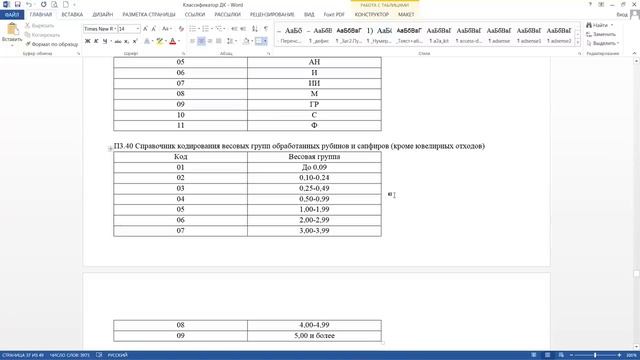Open the ФАЙЛ (File) tab

point(12,15)
